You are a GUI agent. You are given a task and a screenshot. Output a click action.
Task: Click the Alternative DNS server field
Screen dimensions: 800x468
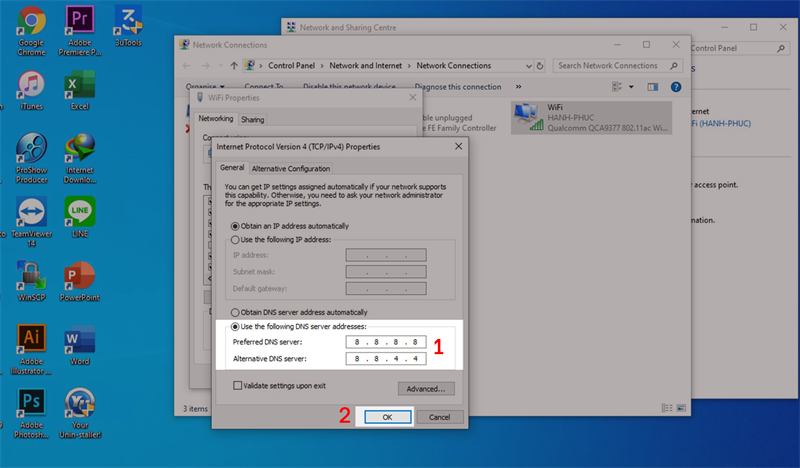click(x=386, y=359)
